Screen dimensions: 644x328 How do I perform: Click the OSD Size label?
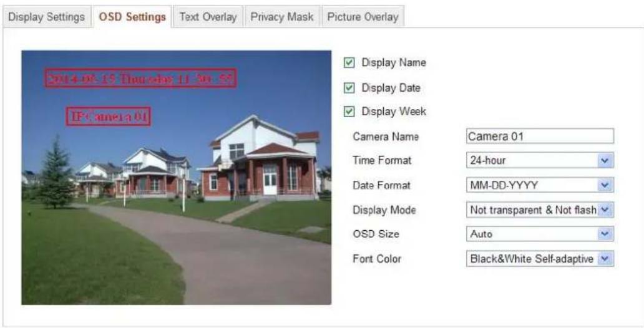point(376,234)
